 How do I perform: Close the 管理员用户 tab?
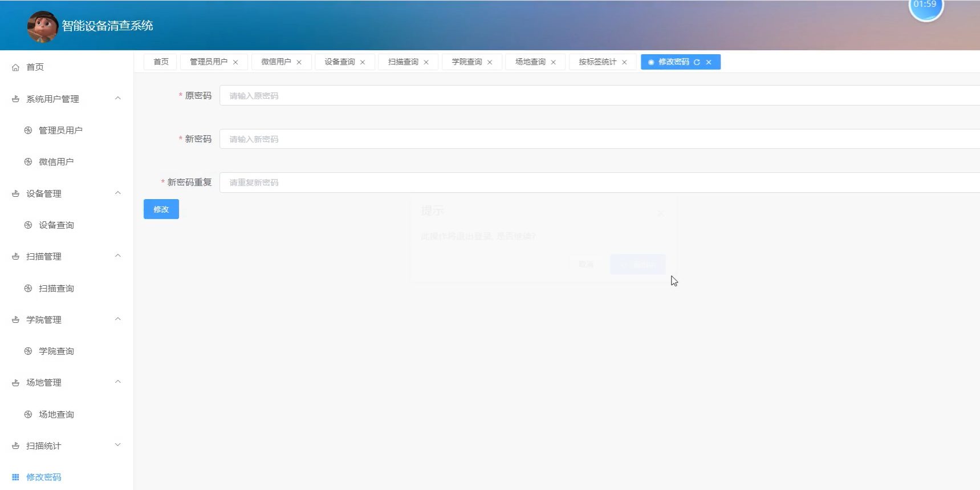[235, 62]
